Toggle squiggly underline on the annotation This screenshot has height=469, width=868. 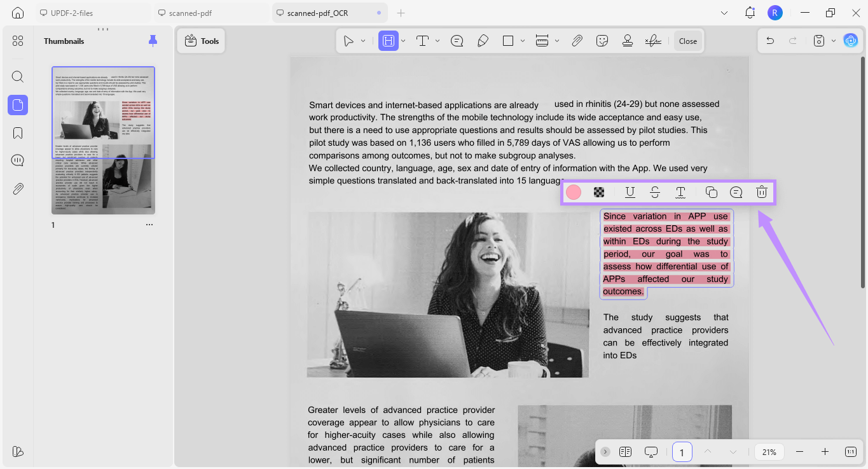pos(680,192)
